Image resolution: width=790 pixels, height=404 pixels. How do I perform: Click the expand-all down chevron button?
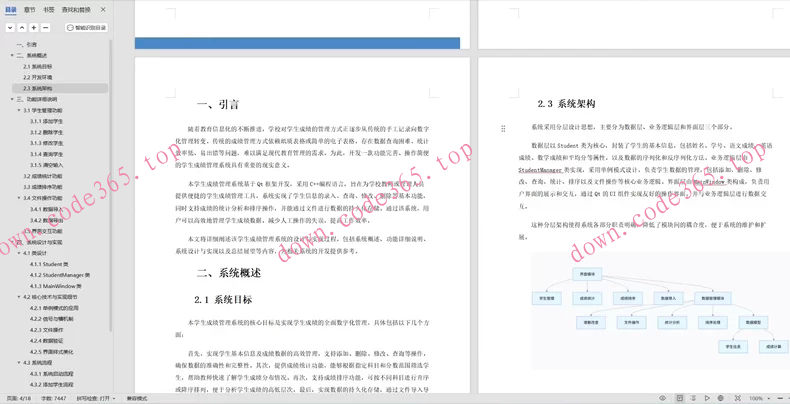click(x=10, y=28)
